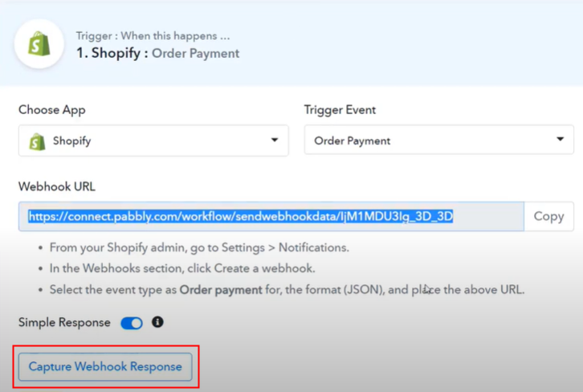Click the '1. Shopify : Order Payment' trigger title

pyautogui.click(x=157, y=53)
